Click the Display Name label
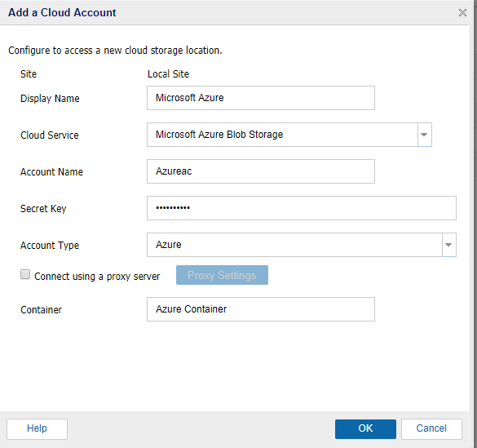 [x=50, y=99]
